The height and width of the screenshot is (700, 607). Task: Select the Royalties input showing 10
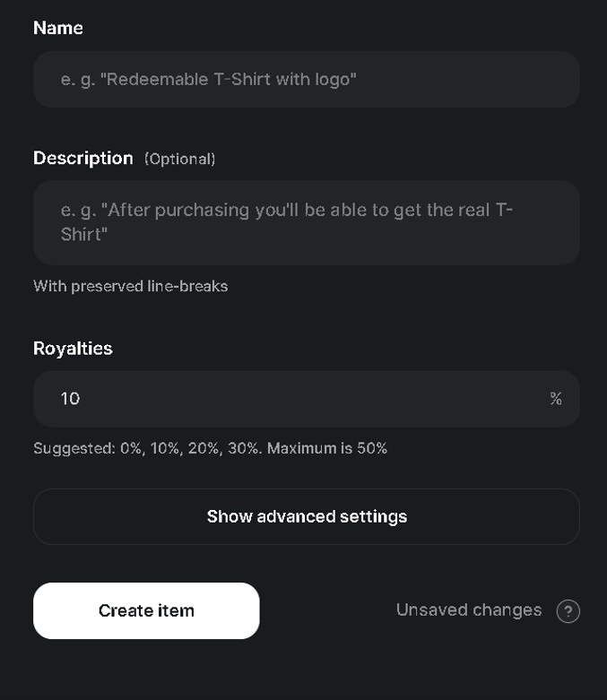click(x=307, y=399)
